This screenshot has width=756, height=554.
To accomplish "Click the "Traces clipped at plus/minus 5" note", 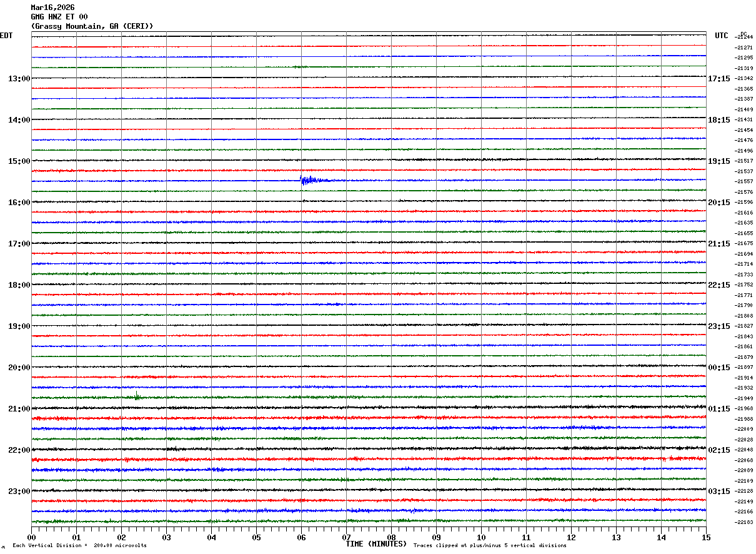I will (x=490, y=546).
